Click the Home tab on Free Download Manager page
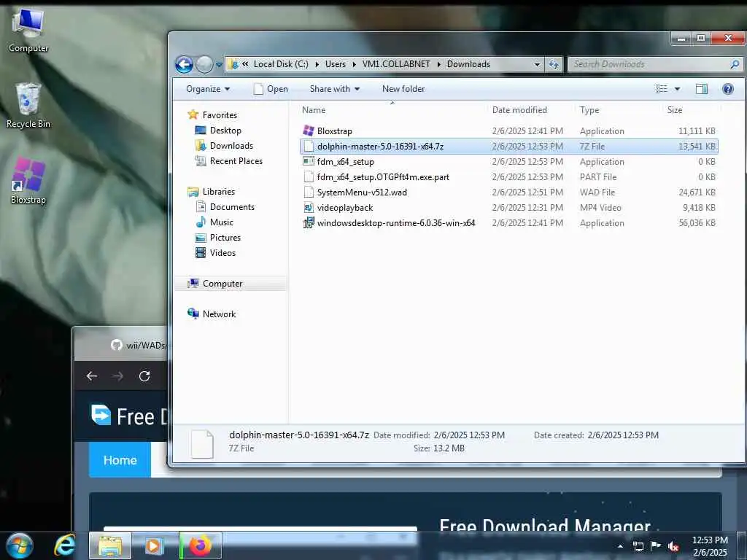The height and width of the screenshot is (560, 747). click(x=120, y=460)
